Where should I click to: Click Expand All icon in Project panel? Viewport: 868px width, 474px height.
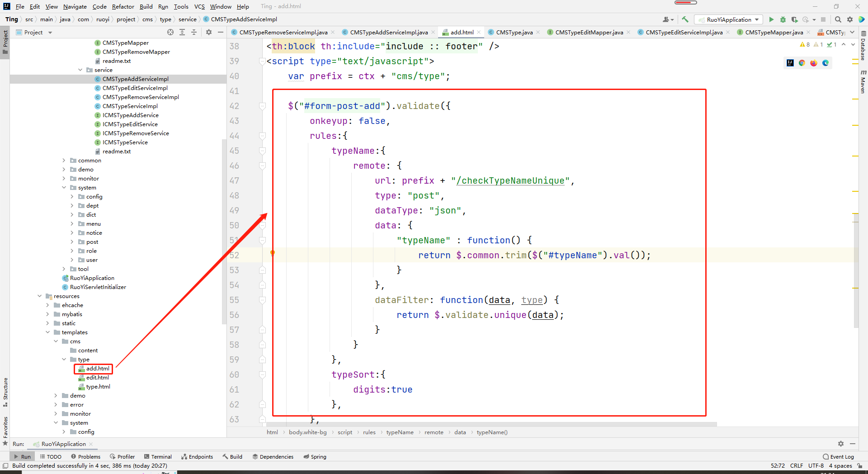click(182, 32)
